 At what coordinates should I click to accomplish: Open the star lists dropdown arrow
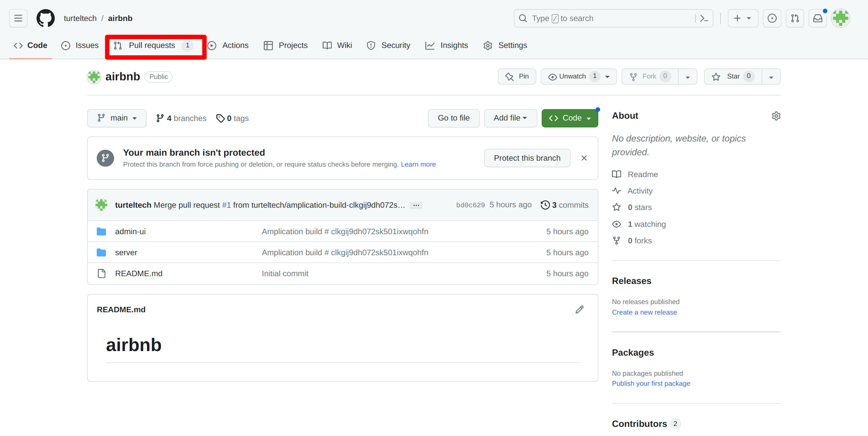(771, 77)
